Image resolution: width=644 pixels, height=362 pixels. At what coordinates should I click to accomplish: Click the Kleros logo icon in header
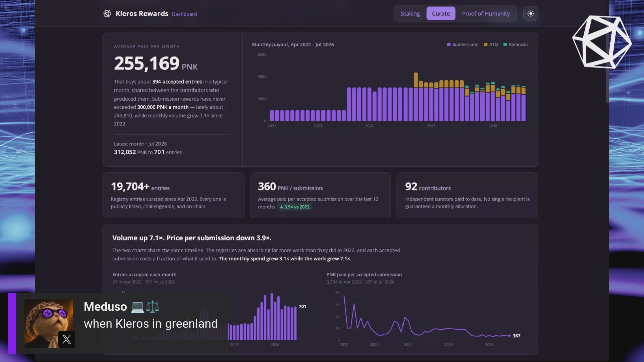[x=107, y=14]
